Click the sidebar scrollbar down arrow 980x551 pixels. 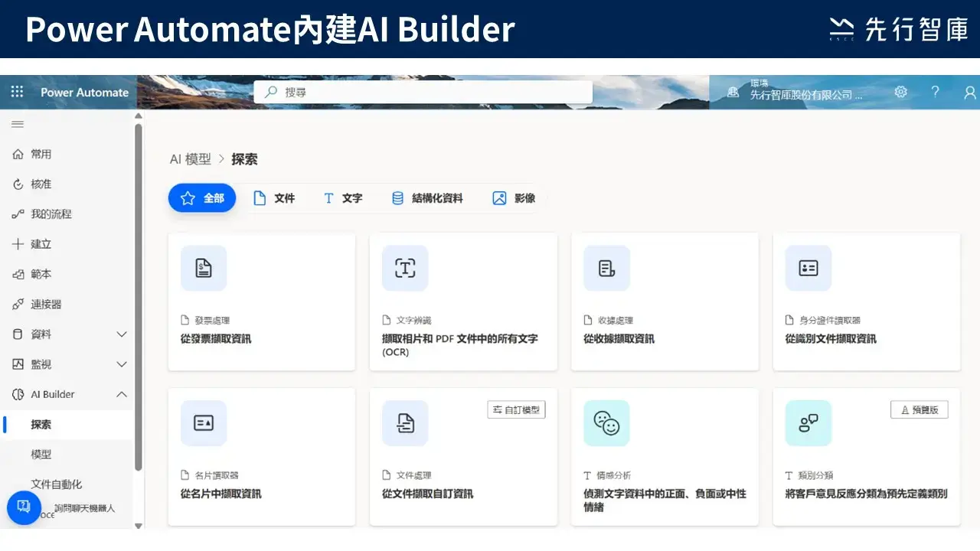pos(139,526)
